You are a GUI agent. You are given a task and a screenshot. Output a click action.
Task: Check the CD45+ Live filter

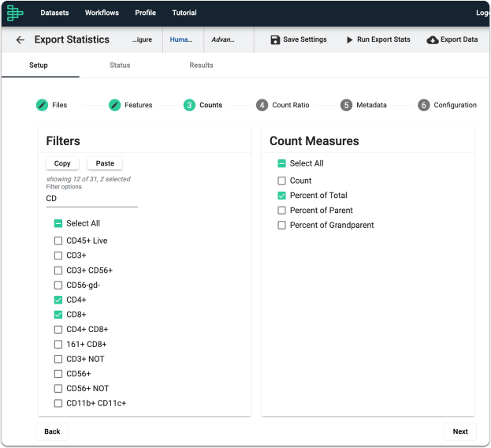[58, 241]
